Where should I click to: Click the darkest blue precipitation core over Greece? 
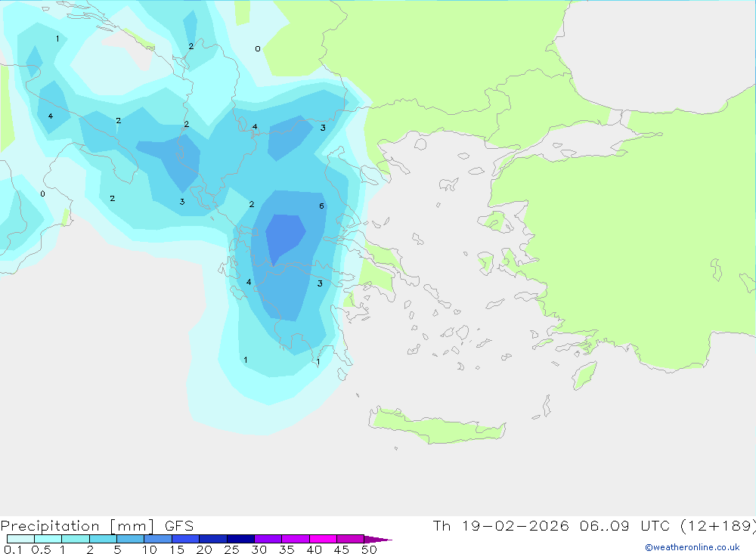click(x=284, y=237)
